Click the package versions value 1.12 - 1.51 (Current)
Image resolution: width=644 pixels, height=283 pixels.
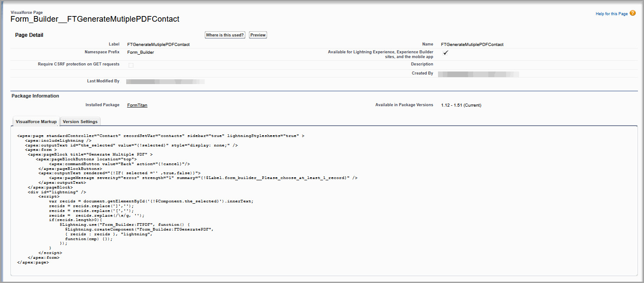point(461,105)
